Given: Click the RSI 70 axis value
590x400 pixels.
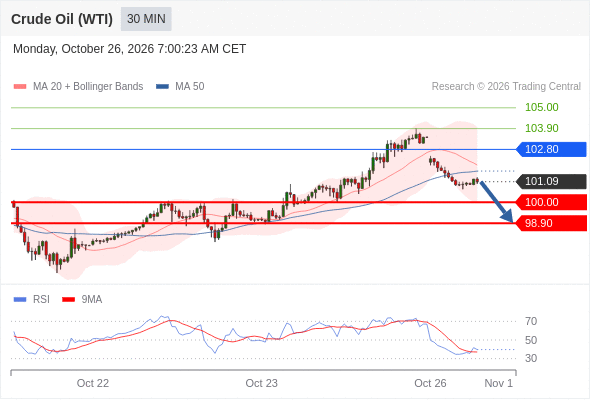Looking at the screenshot, I should 531,321.
